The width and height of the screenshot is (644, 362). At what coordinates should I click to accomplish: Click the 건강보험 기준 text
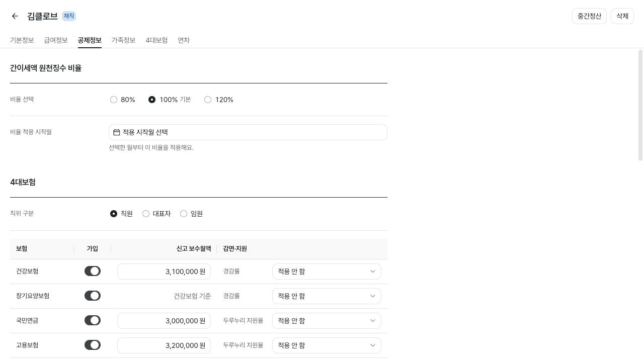pyautogui.click(x=192, y=296)
